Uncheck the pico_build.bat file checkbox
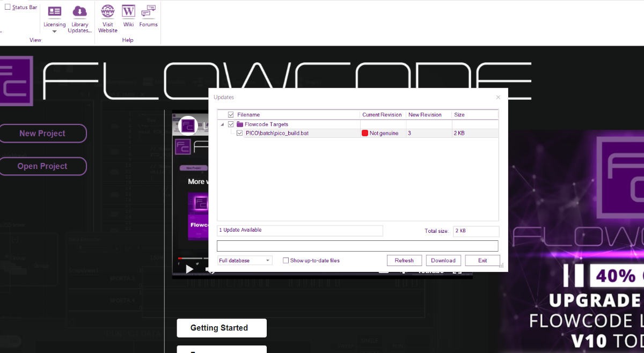Viewport: 644px width, 353px height. coord(240,133)
